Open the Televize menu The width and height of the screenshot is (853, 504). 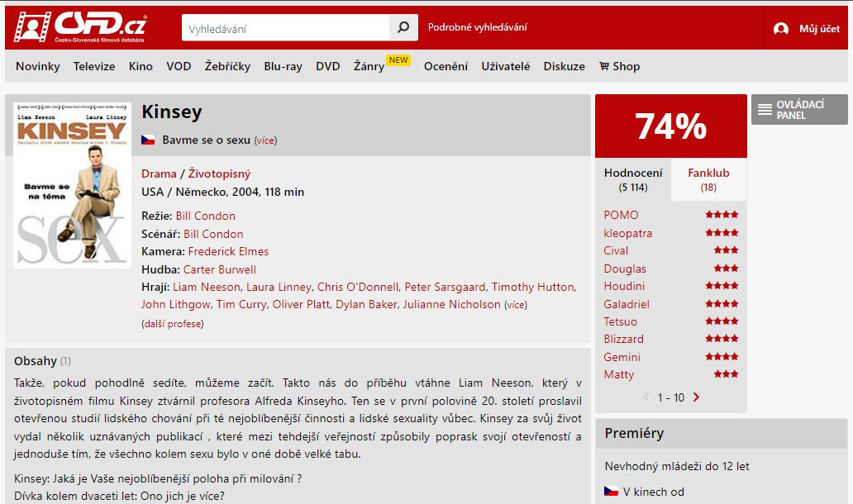pyautogui.click(x=94, y=66)
